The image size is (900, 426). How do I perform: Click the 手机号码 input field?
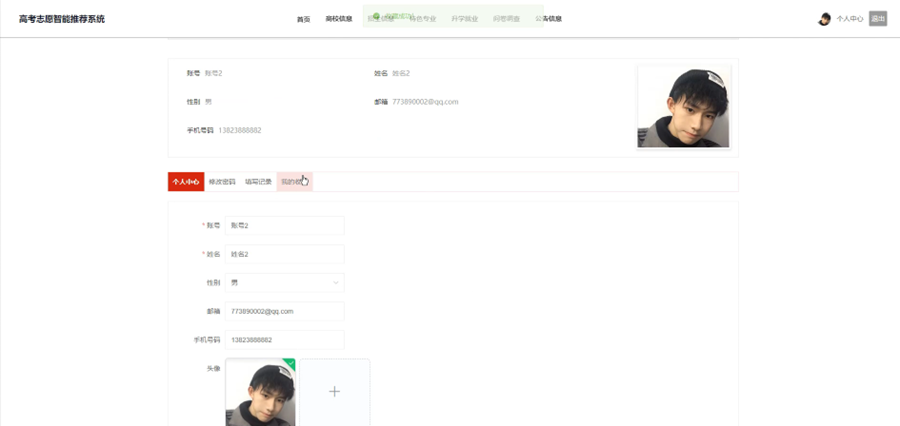point(285,340)
